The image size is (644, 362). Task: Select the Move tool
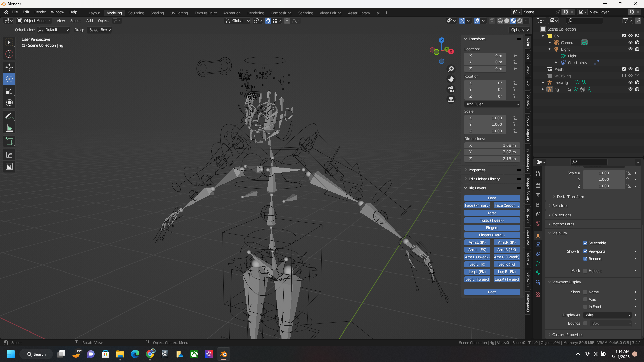pos(9,67)
